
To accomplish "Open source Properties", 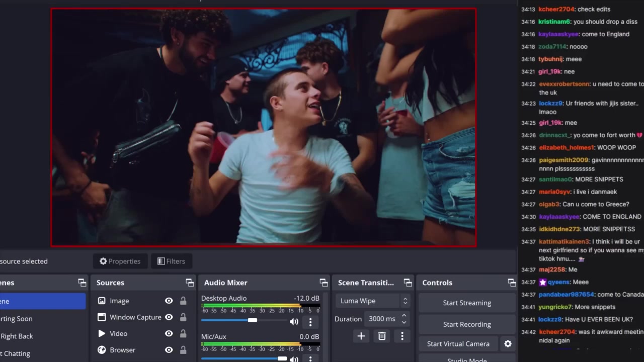I will pyautogui.click(x=120, y=261).
